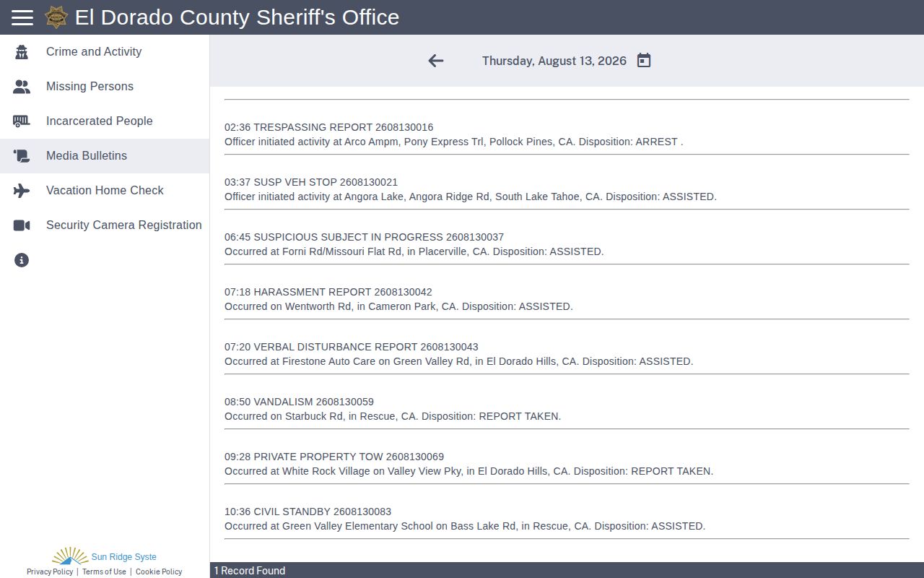
Task: Click the Media Bulletins scroll icon
Action: pos(22,156)
